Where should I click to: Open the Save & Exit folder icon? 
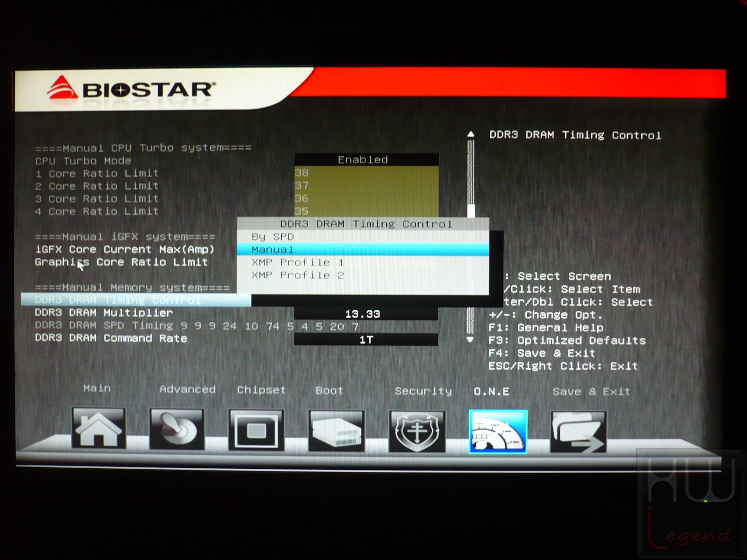(x=578, y=432)
